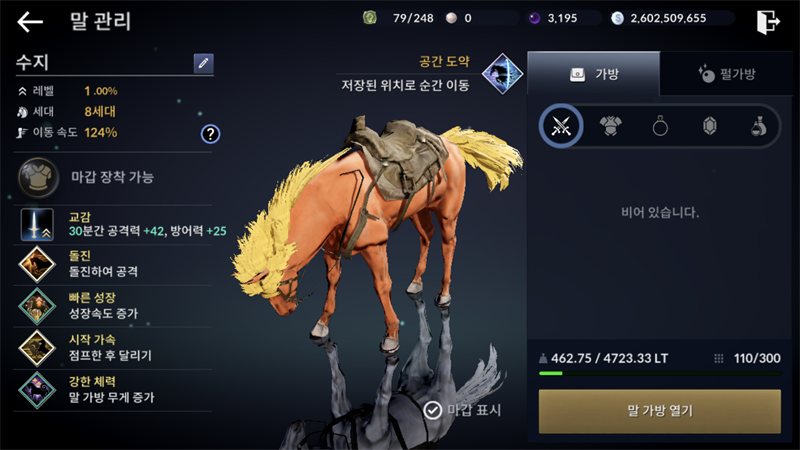Edit the horse name 수지 with the pencil icon

[204, 63]
